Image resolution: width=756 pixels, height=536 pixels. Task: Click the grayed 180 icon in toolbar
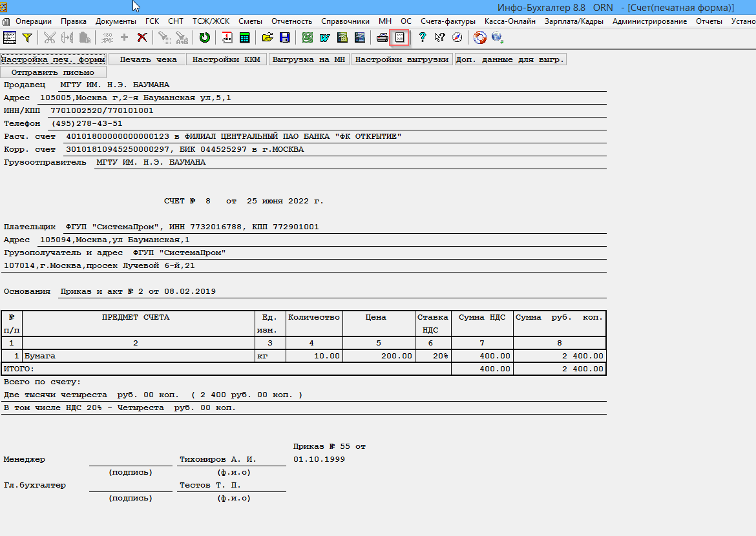(107, 37)
